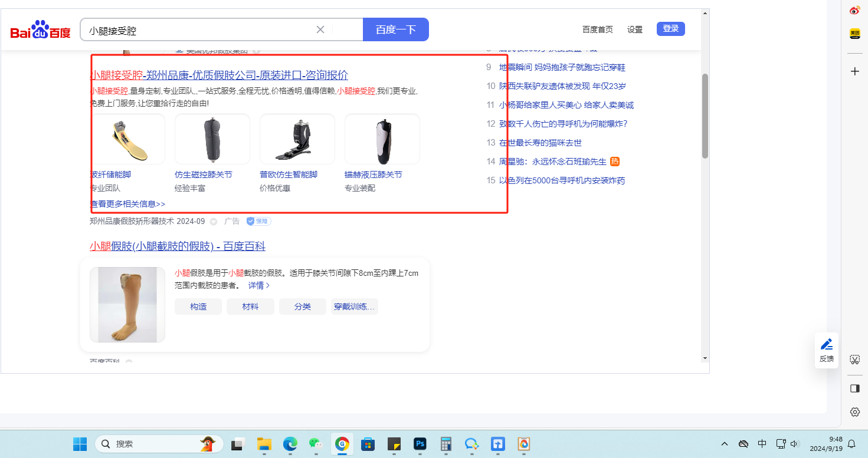868x458 pixels.
Task: Click the taskbar 搜索 search box
Action: (159, 444)
